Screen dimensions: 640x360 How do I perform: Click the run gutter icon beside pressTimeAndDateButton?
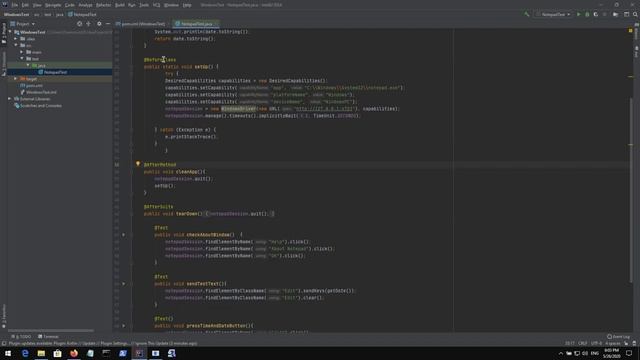pyautogui.click(x=124, y=326)
